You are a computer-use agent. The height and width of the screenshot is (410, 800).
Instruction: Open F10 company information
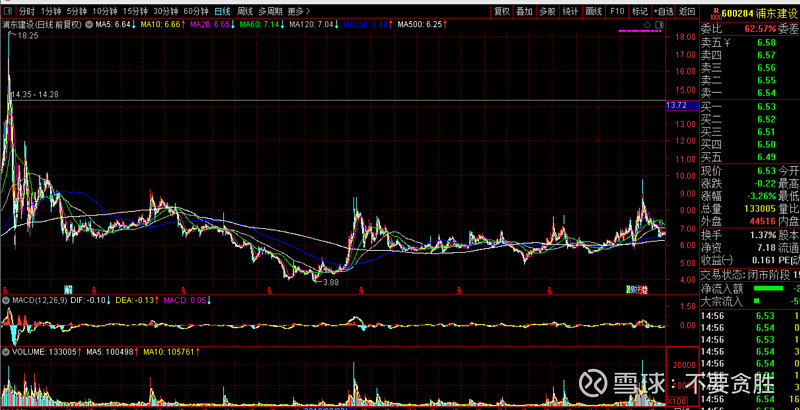tap(616, 10)
